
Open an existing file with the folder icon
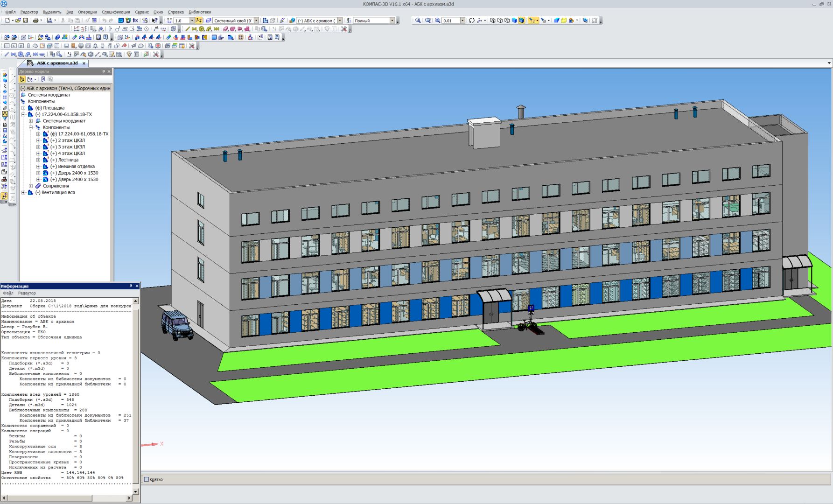coord(18,21)
